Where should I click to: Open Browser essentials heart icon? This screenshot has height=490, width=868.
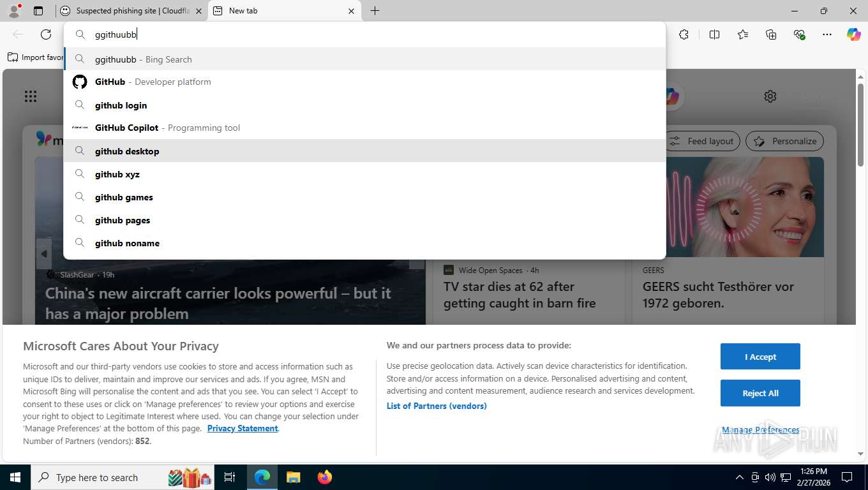tap(799, 34)
